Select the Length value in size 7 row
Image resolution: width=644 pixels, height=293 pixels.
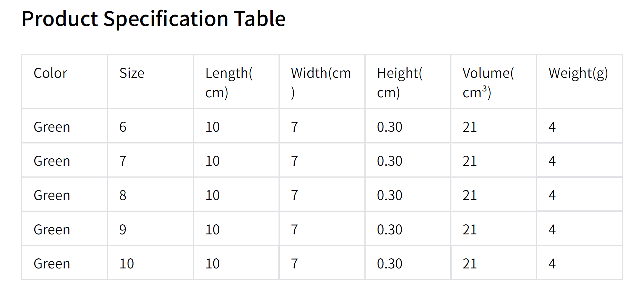pyautogui.click(x=212, y=161)
